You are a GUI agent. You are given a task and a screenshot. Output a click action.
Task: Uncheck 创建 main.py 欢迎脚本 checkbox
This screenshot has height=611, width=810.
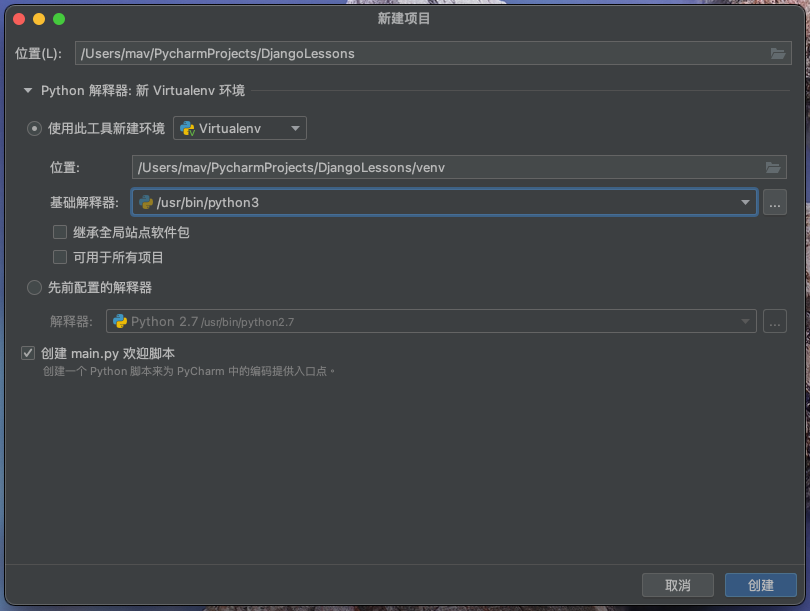[x=28, y=353]
